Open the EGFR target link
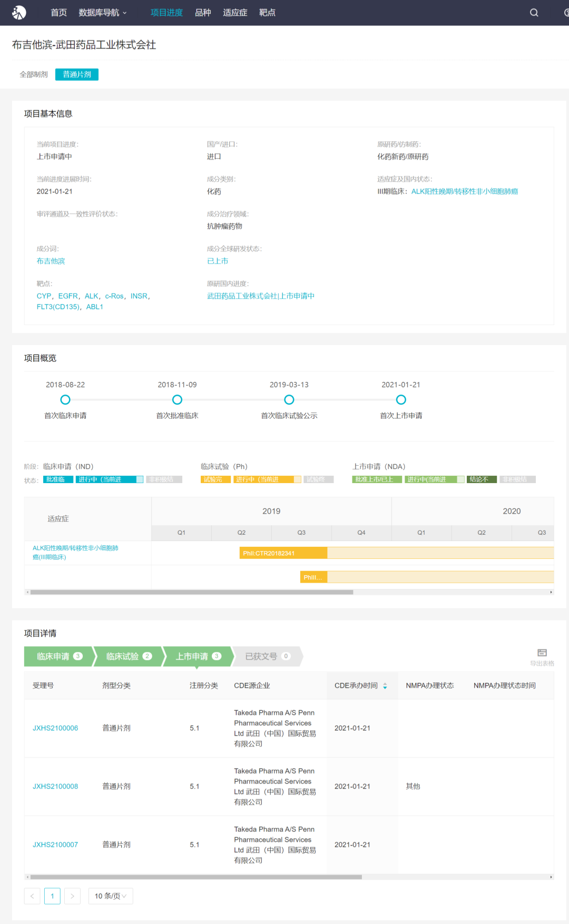 click(x=68, y=296)
